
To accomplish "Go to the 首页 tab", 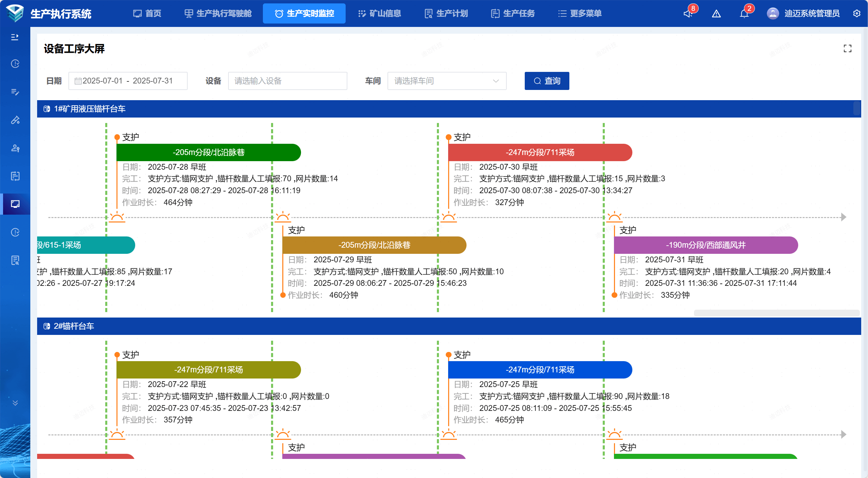I will [x=147, y=14].
